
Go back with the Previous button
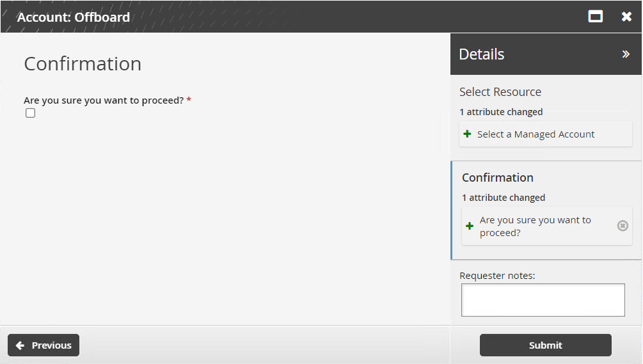44,345
